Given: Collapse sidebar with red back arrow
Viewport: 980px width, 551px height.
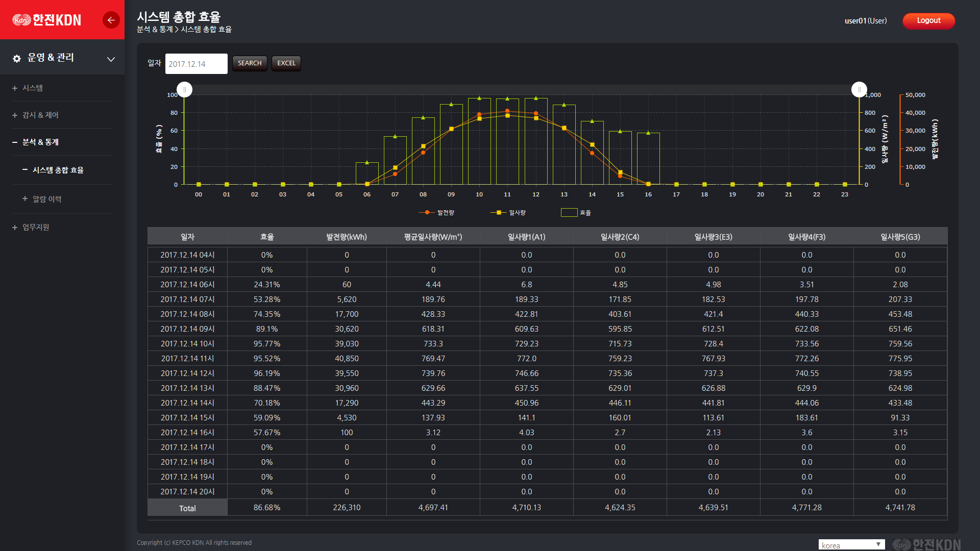Looking at the screenshot, I should pyautogui.click(x=111, y=20).
